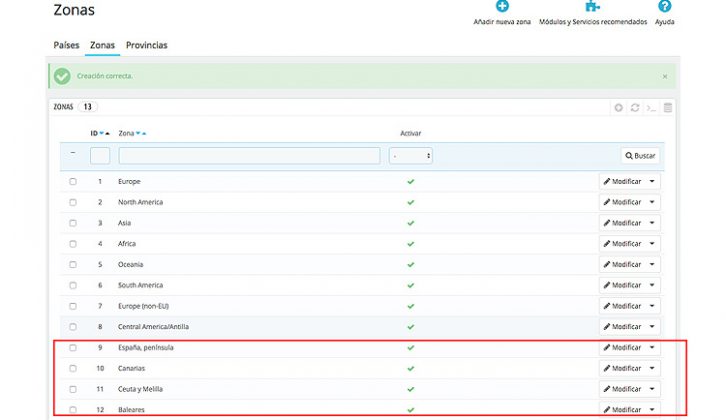Switch to the Provincias tab
The image size is (726, 420).
coord(147,45)
